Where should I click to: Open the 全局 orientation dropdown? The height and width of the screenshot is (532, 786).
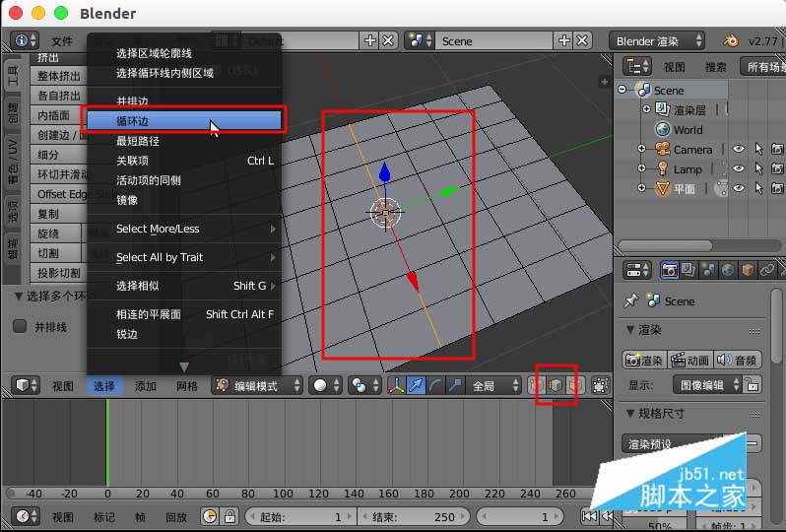pyautogui.click(x=493, y=385)
